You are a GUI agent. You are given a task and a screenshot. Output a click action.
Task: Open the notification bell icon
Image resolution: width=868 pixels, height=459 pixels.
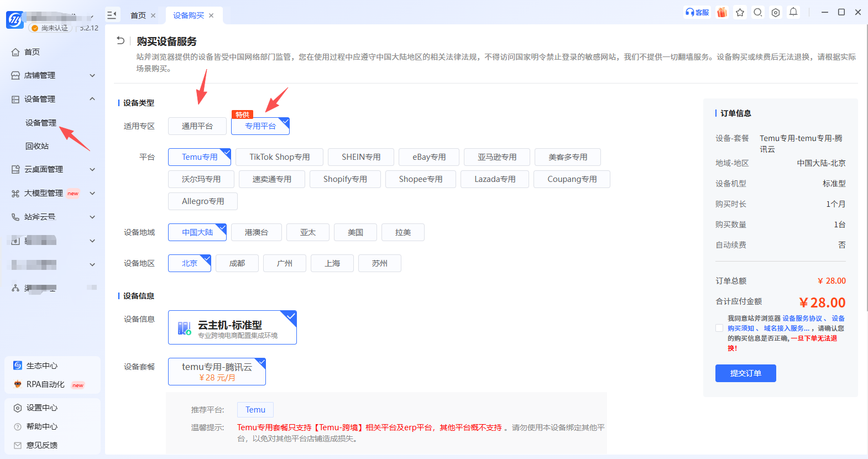click(x=793, y=12)
